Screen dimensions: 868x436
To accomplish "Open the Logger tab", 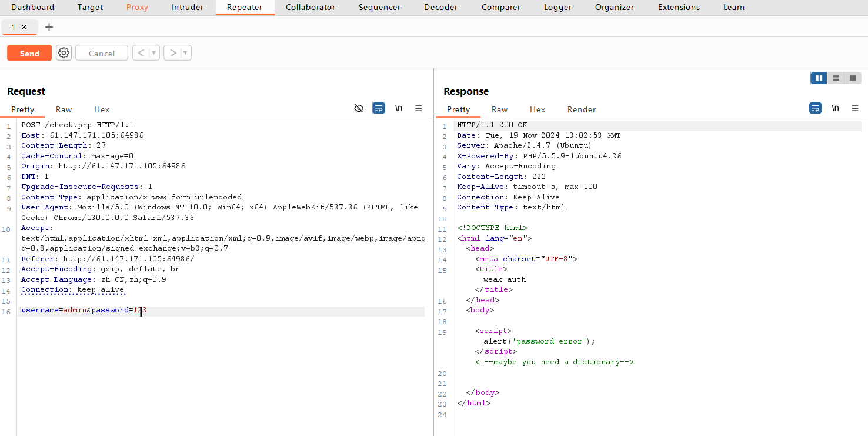I will 557,8.
